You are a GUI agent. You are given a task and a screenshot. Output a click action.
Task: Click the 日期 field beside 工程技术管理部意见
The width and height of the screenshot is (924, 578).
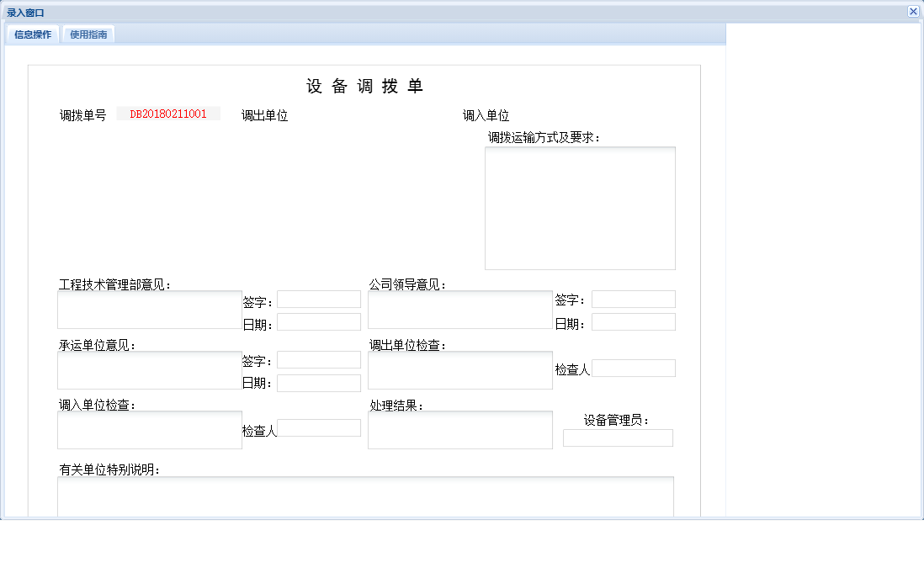click(x=318, y=321)
